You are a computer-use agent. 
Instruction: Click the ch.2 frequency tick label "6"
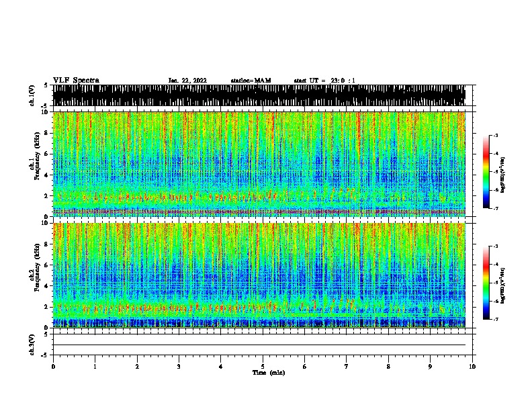(47, 265)
